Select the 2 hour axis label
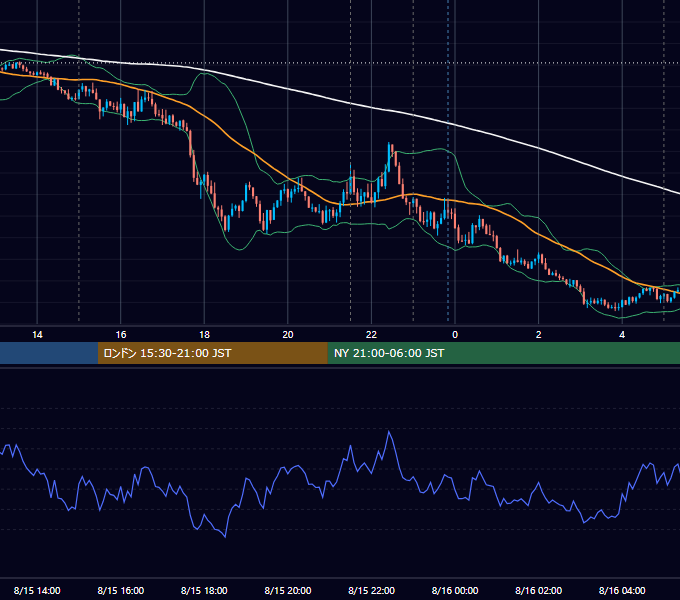680x600 pixels. (539, 335)
